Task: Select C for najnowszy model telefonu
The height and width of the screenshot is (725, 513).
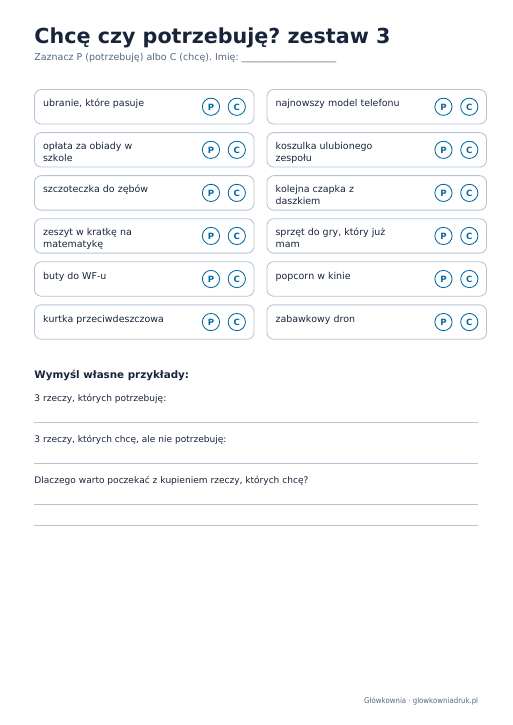Action: point(469,107)
